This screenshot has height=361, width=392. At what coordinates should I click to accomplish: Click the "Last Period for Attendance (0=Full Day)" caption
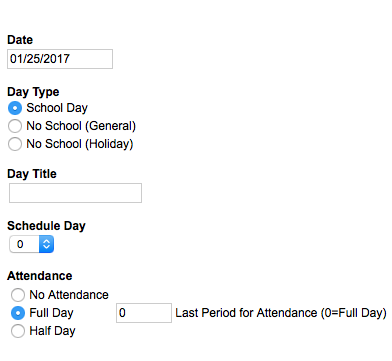pos(281,313)
